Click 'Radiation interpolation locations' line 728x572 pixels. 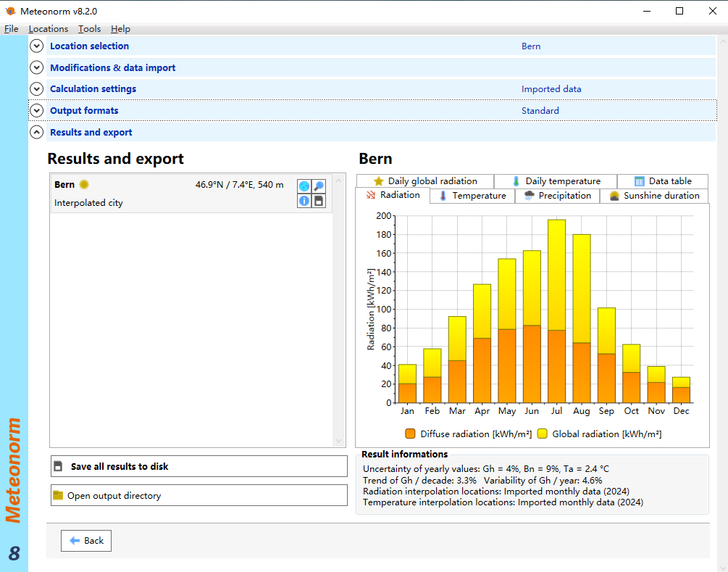pyautogui.click(x=496, y=491)
